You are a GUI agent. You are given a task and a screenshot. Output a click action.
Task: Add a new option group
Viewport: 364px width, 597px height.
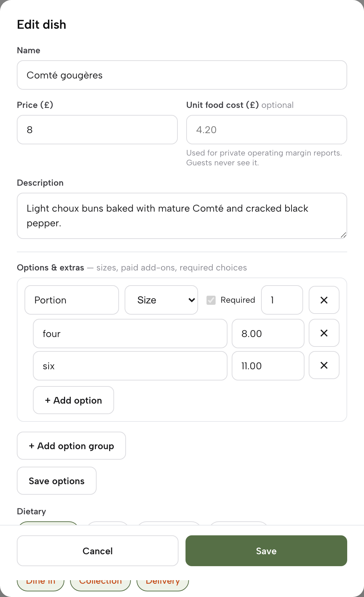point(71,446)
